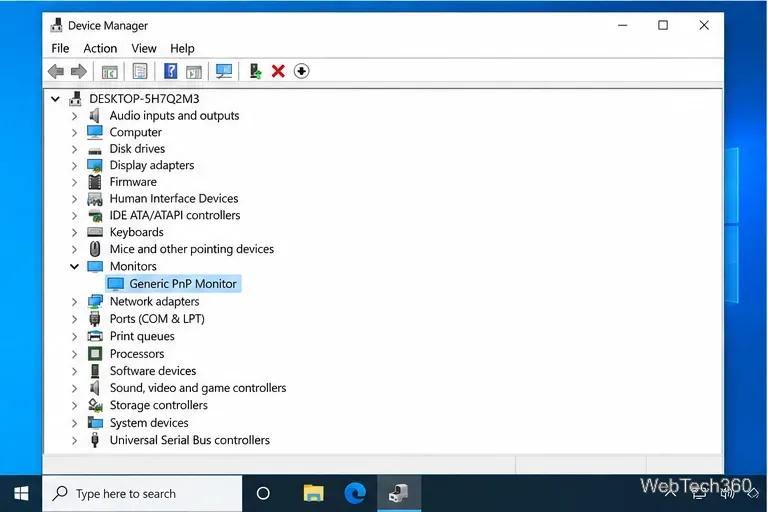Select the DESKTOP-5H7Q2M3 computer name
The height and width of the screenshot is (512, 768).
(x=144, y=99)
